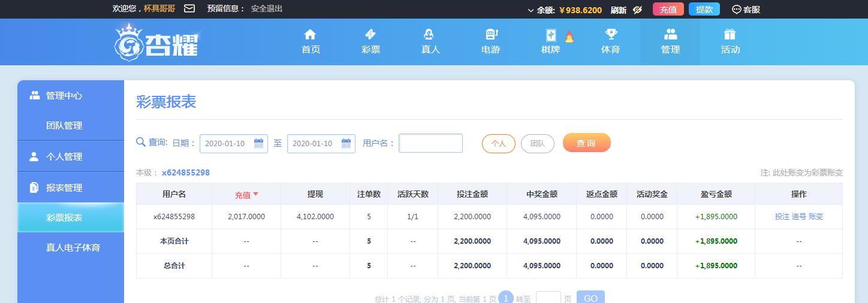Click the 盈亏金额 column header
The width and height of the screenshot is (868, 303).
point(716,194)
